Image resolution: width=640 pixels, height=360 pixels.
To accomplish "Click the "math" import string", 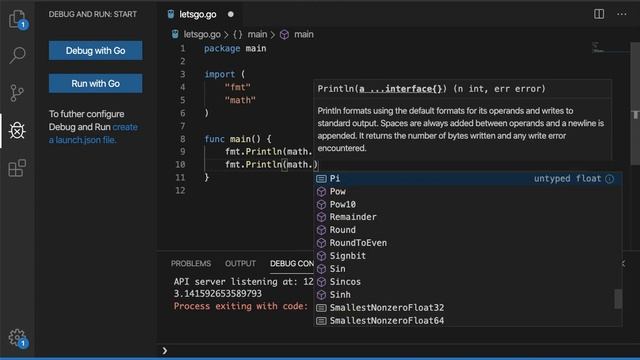I will [240, 100].
